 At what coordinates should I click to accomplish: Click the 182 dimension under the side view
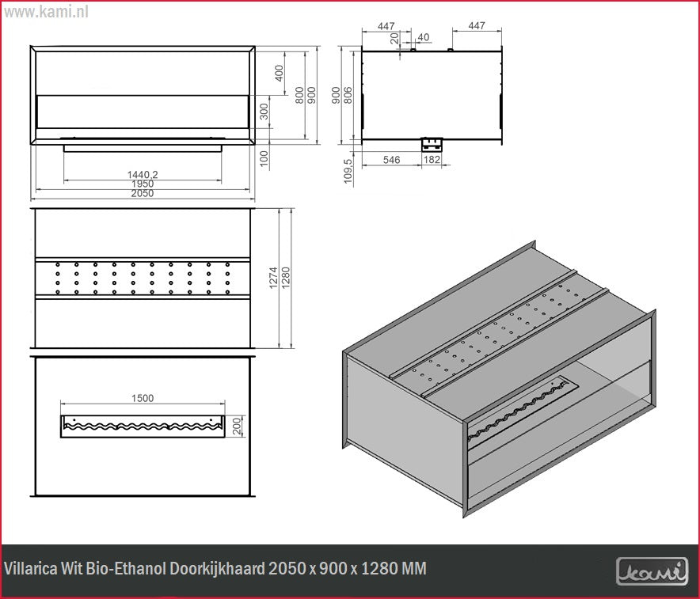pos(433,160)
